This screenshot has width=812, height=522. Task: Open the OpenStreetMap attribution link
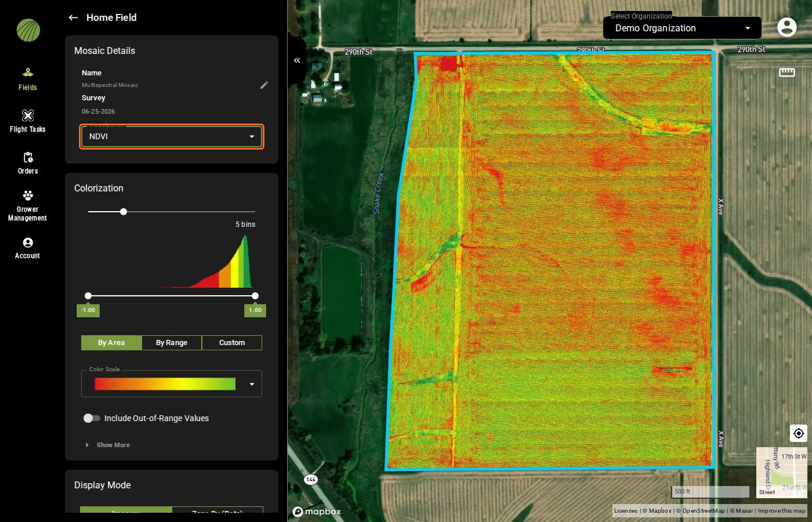click(x=701, y=511)
